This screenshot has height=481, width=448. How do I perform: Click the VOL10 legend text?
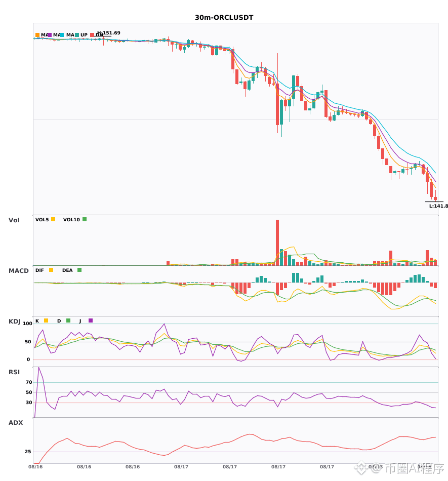click(x=71, y=220)
